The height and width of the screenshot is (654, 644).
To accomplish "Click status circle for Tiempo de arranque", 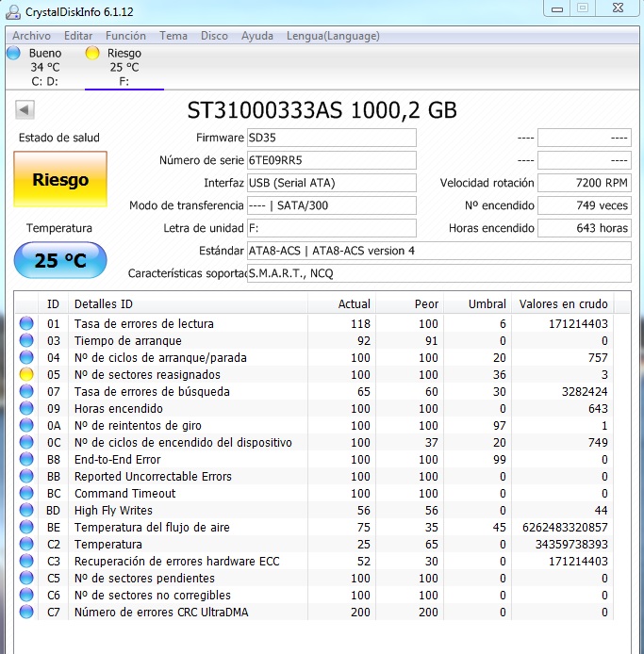I will [26, 341].
